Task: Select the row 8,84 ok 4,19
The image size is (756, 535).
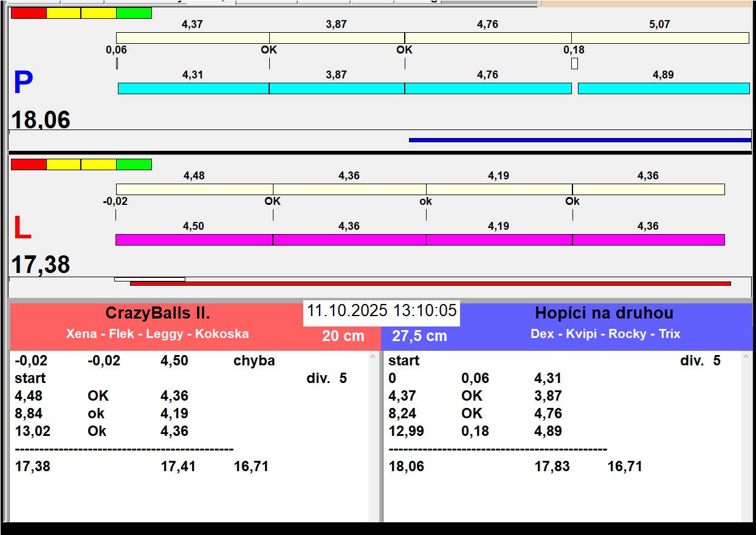Action: (x=188, y=413)
